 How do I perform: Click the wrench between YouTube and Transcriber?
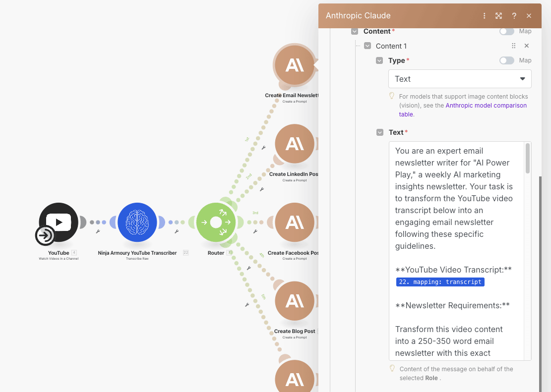click(x=98, y=231)
